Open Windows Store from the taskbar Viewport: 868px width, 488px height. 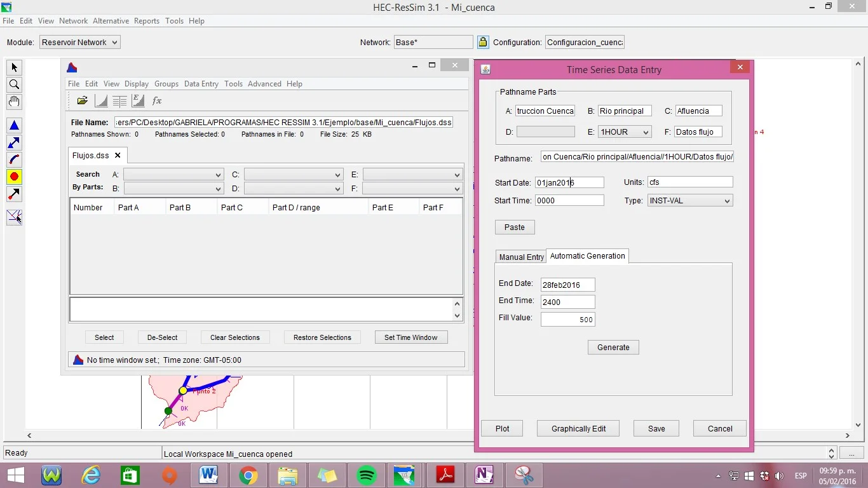pyautogui.click(x=130, y=475)
